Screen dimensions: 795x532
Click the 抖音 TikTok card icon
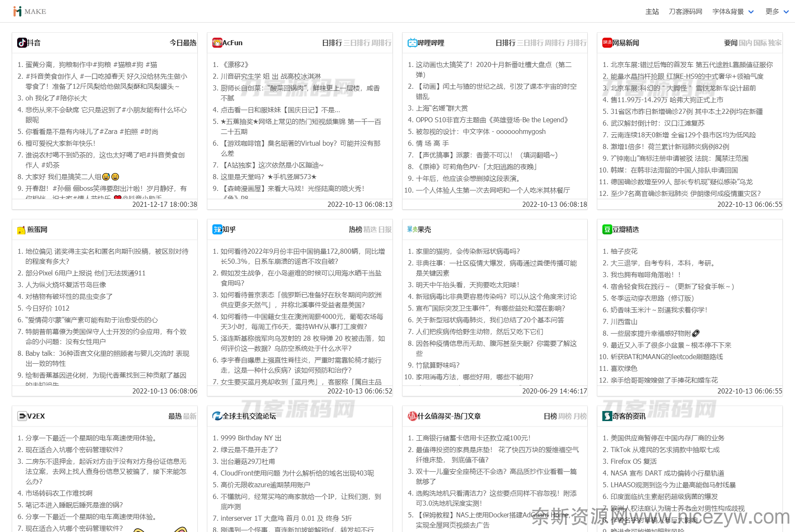pyautogui.click(x=22, y=43)
